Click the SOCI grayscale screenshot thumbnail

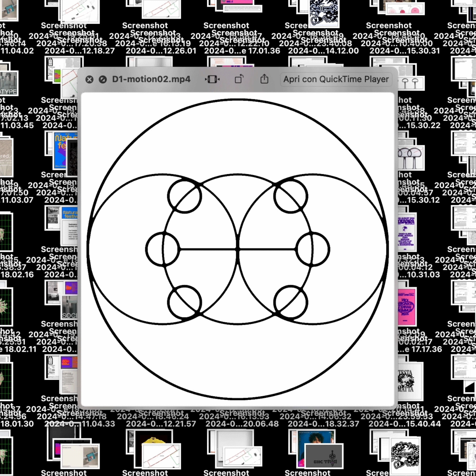pyautogui.click(x=70, y=307)
